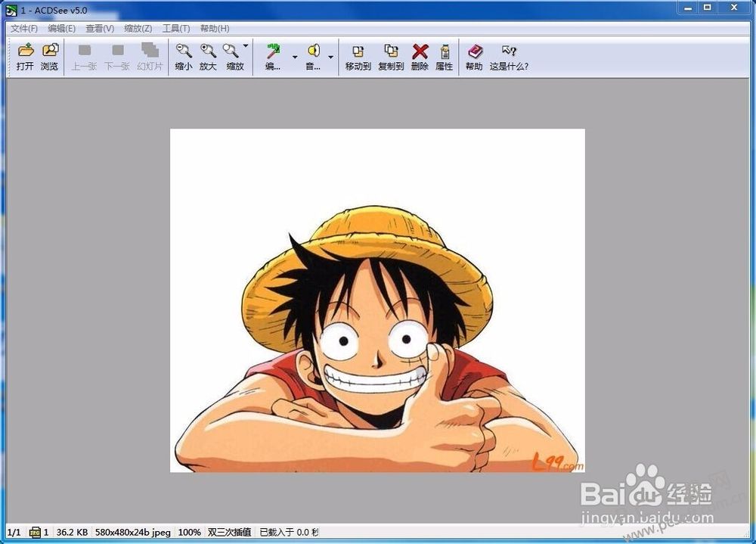Click the 580x480x24b jpeg dimensions text
Image resolution: width=756 pixels, height=544 pixels.
132,532
